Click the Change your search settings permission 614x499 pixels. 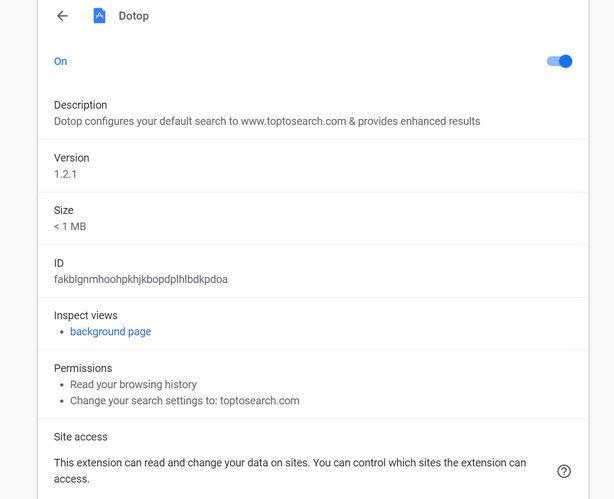click(x=185, y=401)
